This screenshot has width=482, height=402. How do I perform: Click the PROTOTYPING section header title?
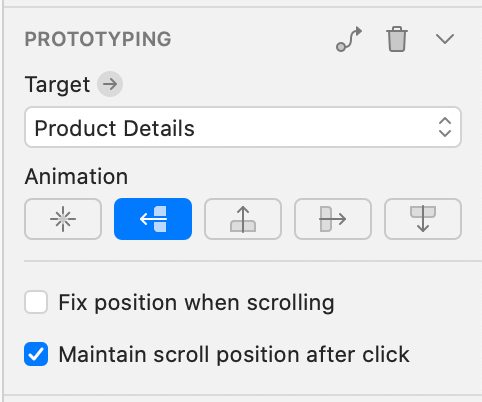coord(98,39)
